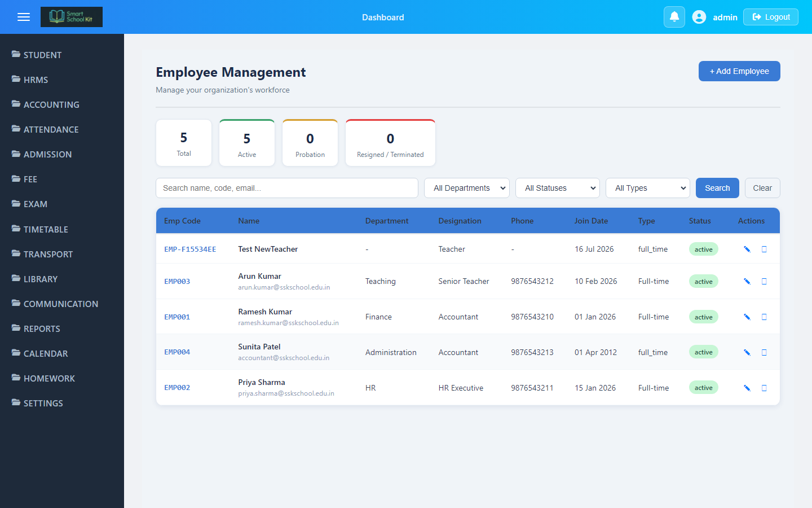Edit Arun Kumar with pencil icon
Screen dimensions: 812x508
747,281
